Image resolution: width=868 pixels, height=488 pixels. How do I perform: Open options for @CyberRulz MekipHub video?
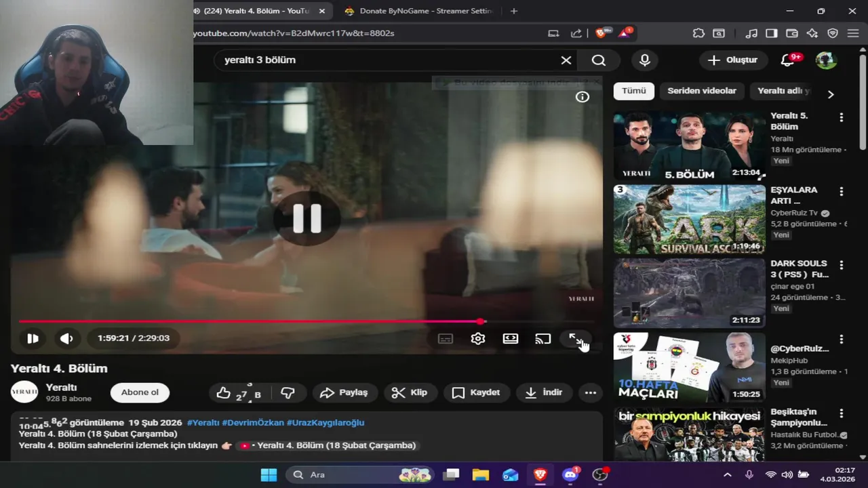[842, 339]
